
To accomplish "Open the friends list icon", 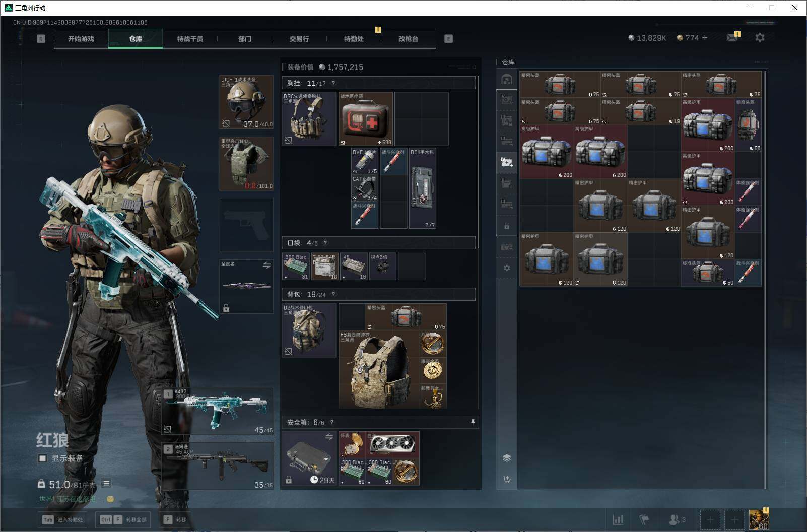I will coord(677,519).
